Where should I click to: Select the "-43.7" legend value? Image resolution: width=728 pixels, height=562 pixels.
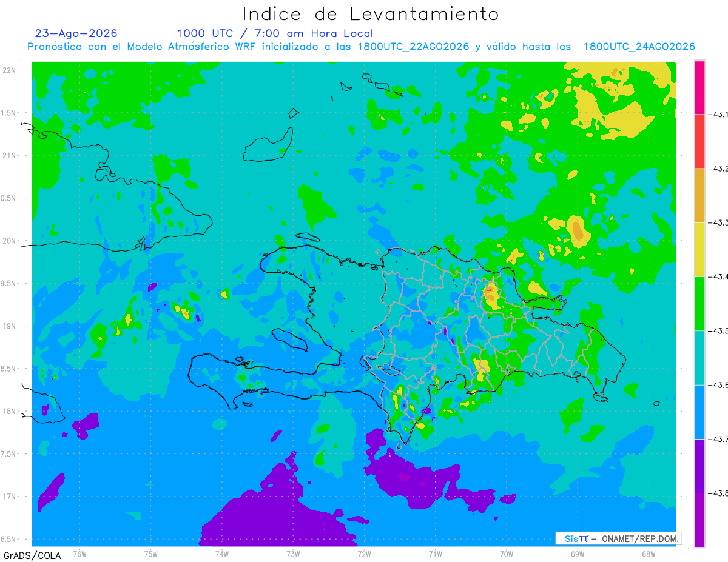pos(718,439)
